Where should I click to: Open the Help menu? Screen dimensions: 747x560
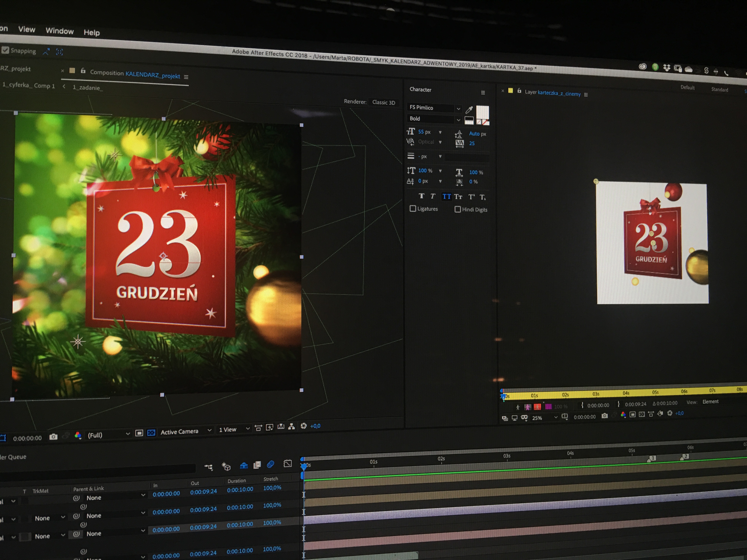(x=91, y=33)
